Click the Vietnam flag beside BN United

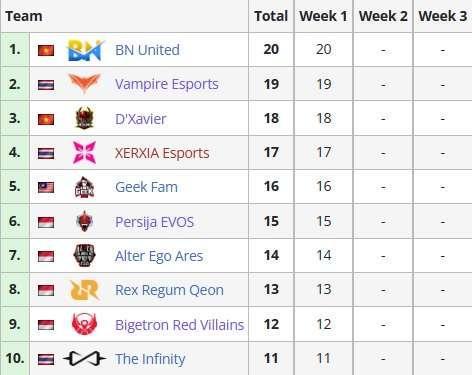46,50
